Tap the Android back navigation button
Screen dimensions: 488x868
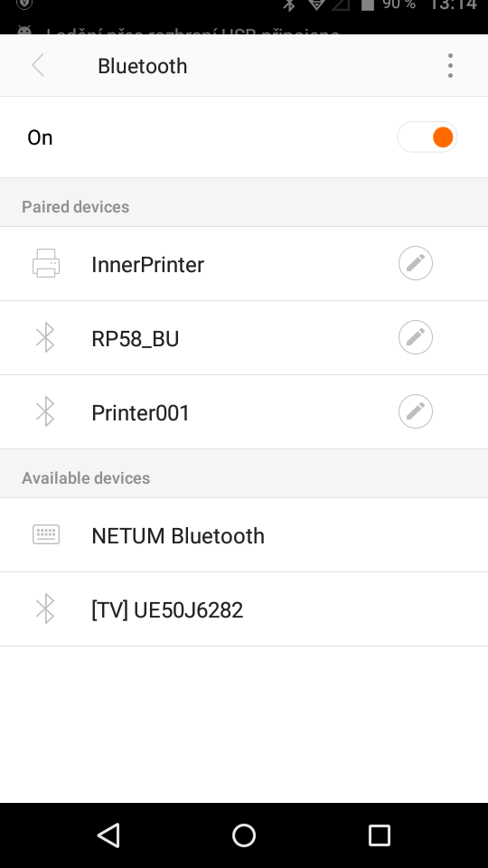pos(108,835)
